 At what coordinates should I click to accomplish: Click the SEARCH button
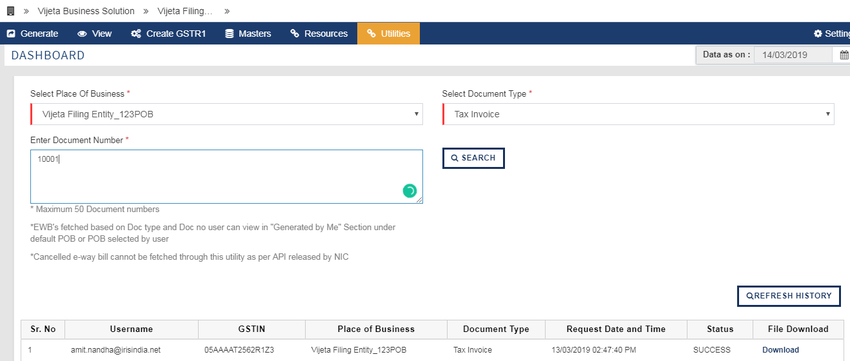473,158
